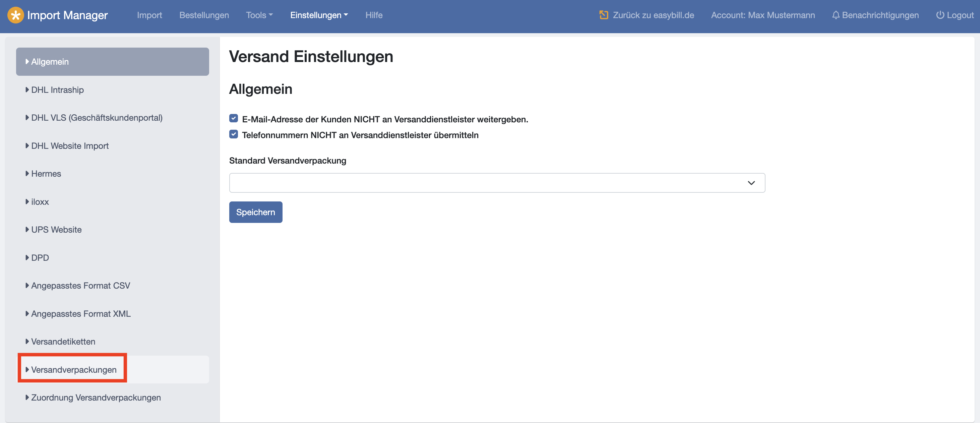Image resolution: width=980 pixels, height=423 pixels.
Task: Click the Logout link
Action: click(955, 15)
